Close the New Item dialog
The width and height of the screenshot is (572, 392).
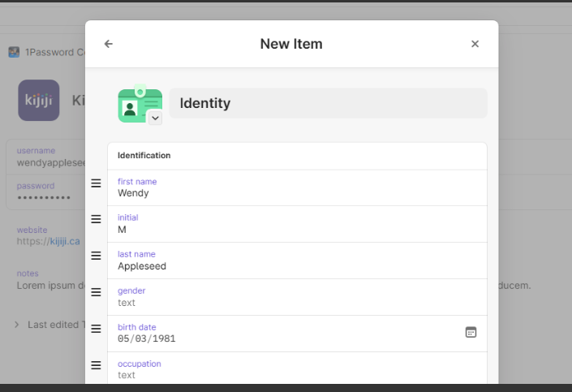click(x=475, y=44)
